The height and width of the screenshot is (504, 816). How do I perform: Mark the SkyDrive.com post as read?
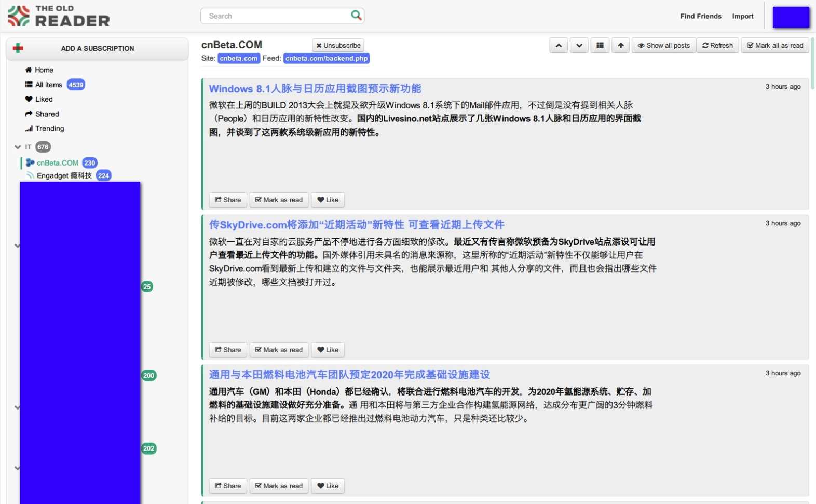point(279,350)
